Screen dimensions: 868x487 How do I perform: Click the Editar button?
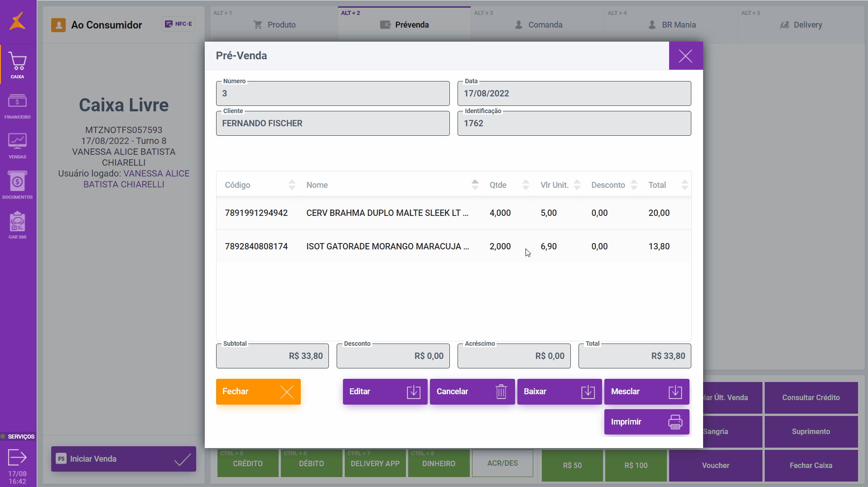click(x=385, y=392)
